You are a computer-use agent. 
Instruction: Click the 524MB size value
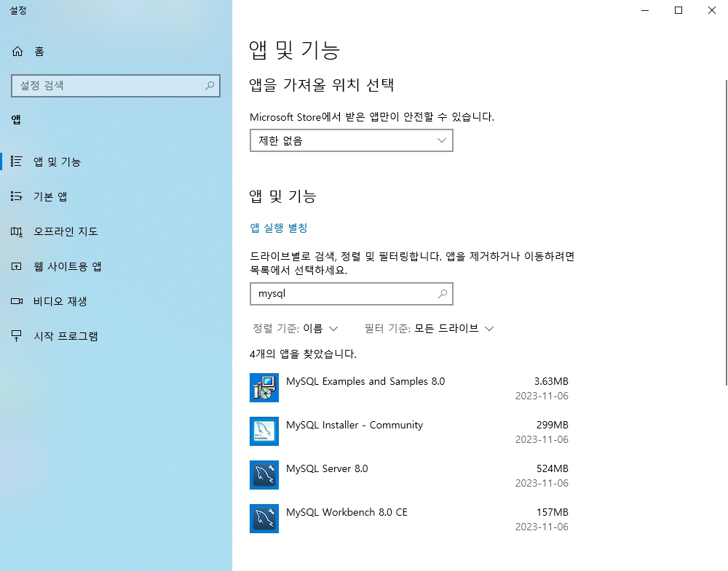click(x=553, y=468)
